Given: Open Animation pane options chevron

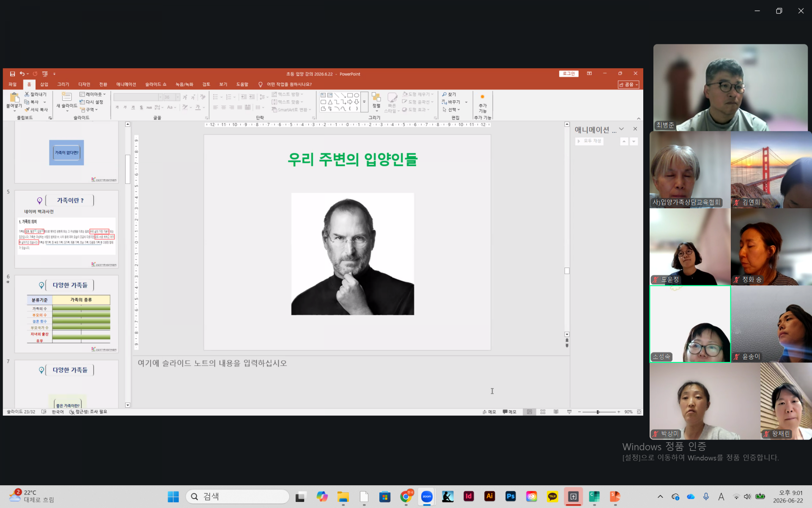Looking at the screenshot, I should click(x=621, y=129).
